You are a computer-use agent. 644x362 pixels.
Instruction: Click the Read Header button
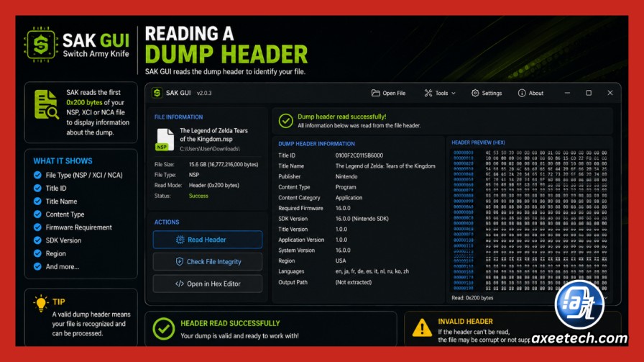coord(208,240)
